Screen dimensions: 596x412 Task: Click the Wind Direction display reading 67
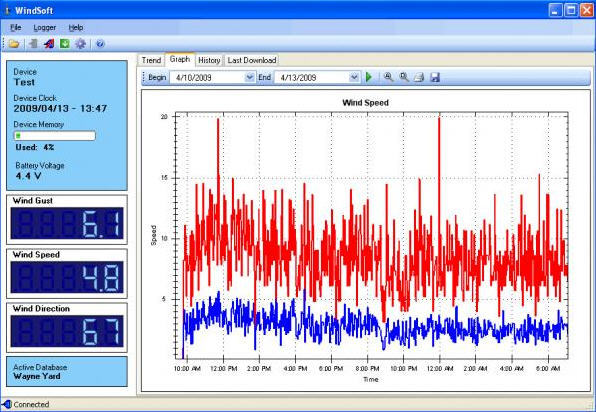point(67,331)
